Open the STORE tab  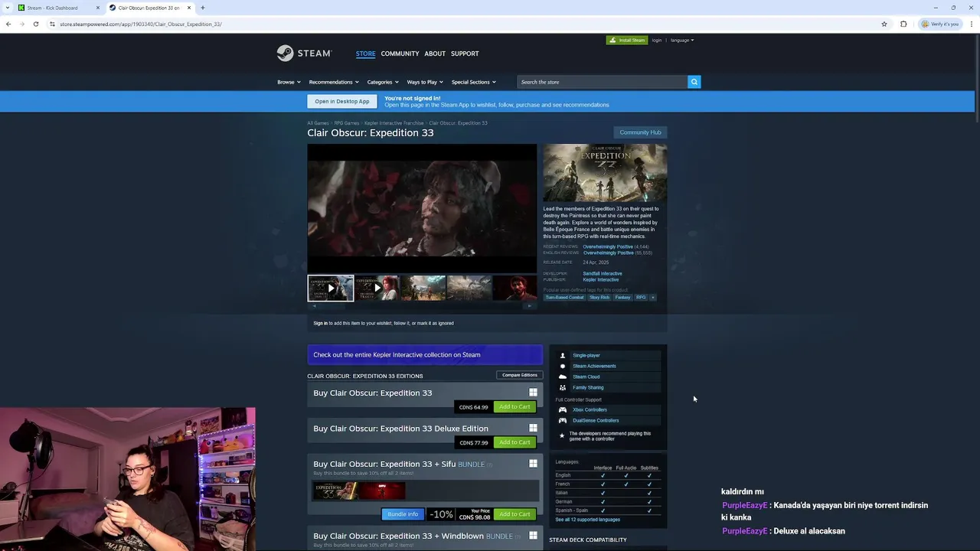[365, 54]
